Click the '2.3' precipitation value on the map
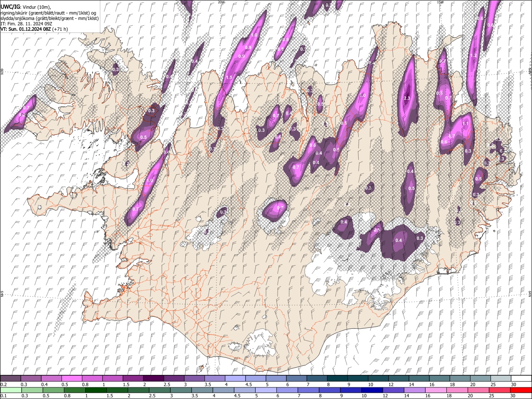 tap(407, 99)
